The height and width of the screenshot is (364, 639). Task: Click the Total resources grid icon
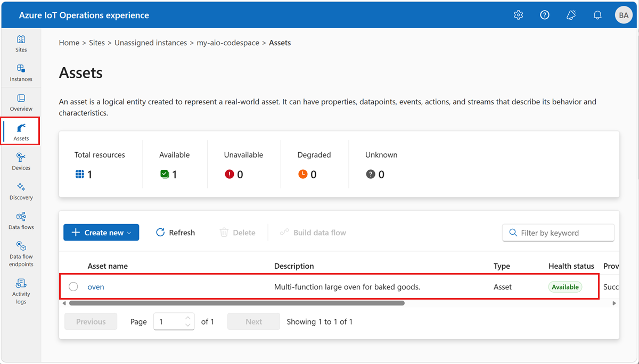80,174
